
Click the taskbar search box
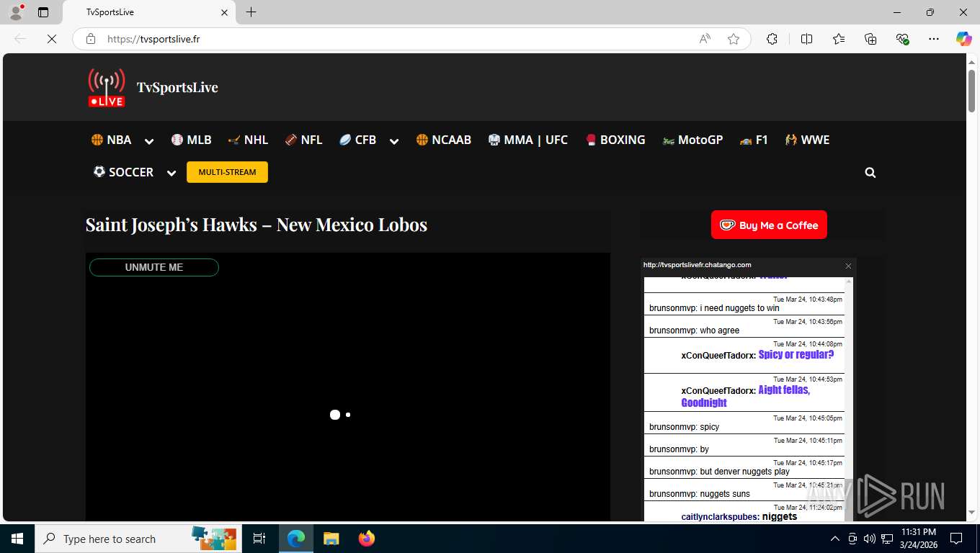(139, 539)
